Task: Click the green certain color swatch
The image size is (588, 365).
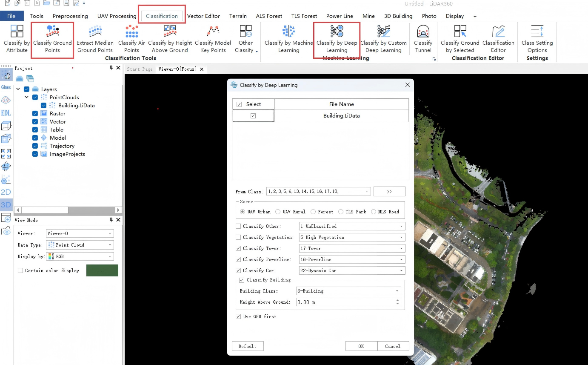Action: point(102,270)
